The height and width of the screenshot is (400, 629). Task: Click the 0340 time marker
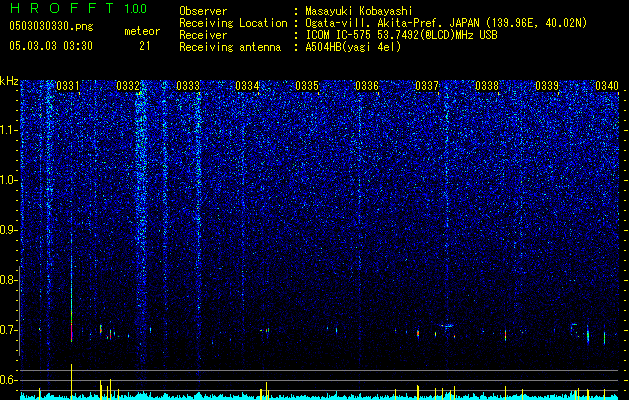(607, 86)
